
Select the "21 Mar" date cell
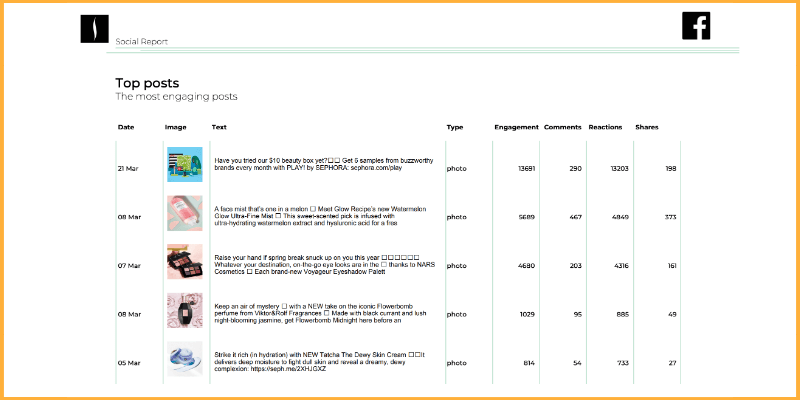[128, 168]
